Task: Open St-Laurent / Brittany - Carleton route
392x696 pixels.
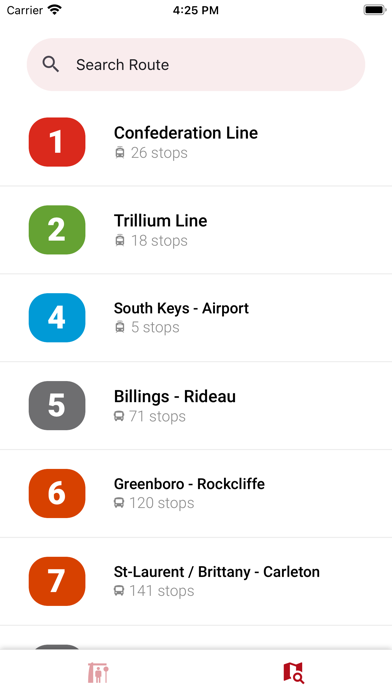Action: pyautogui.click(x=196, y=581)
